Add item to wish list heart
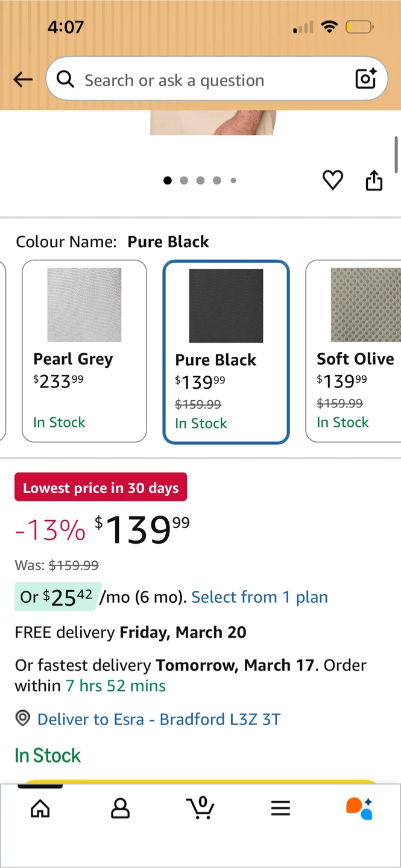This screenshot has width=401, height=868. click(333, 180)
